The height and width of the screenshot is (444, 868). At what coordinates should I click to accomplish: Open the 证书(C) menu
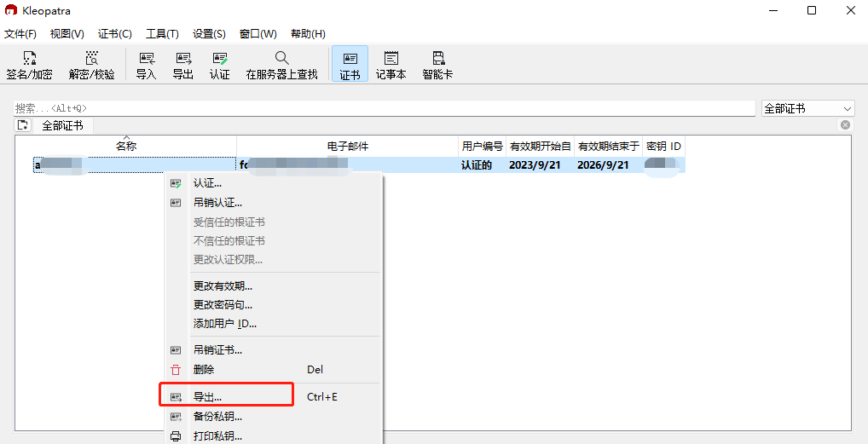[115, 34]
